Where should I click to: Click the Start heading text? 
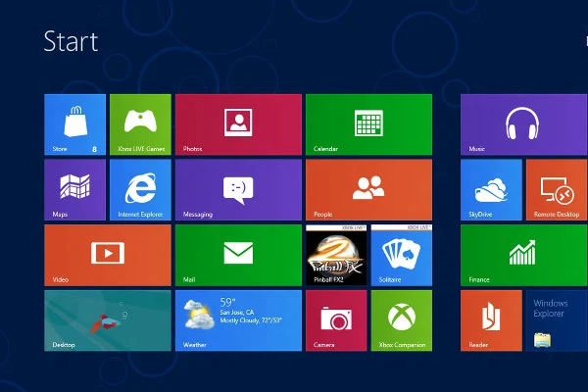(x=71, y=41)
